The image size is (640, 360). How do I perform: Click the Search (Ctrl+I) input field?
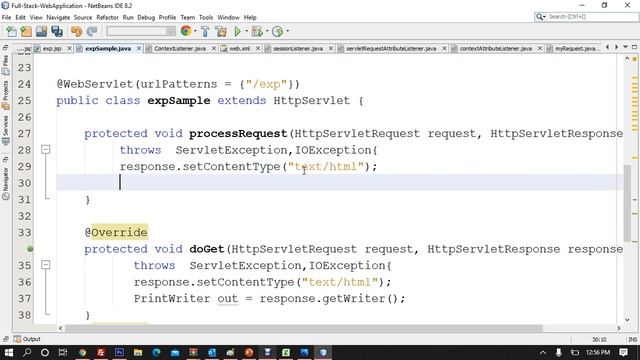[x=592, y=17]
